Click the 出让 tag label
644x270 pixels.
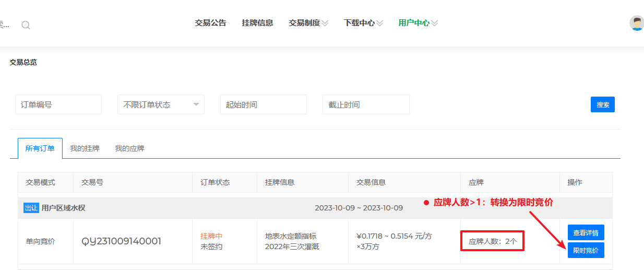pos(31,208)
